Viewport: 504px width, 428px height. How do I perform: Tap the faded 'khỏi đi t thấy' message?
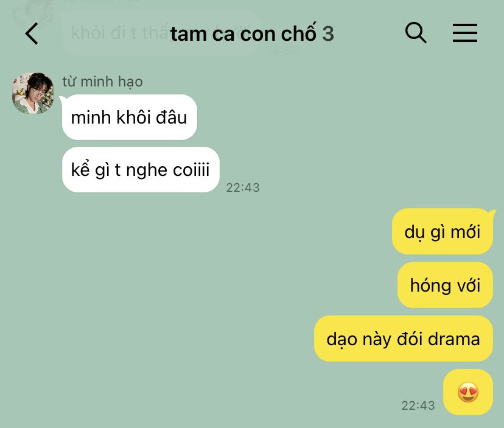pos(119,32)
